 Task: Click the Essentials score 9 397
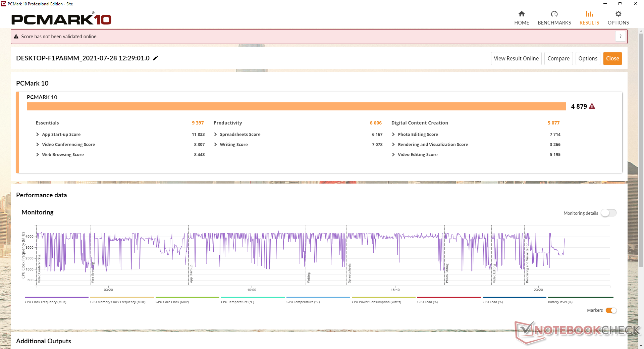coord(198,123)
